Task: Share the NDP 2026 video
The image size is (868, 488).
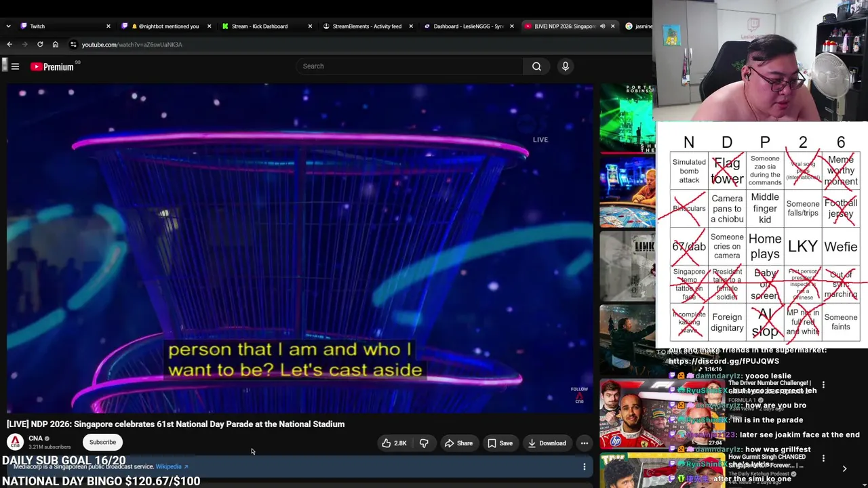Action: coord(458,443)
